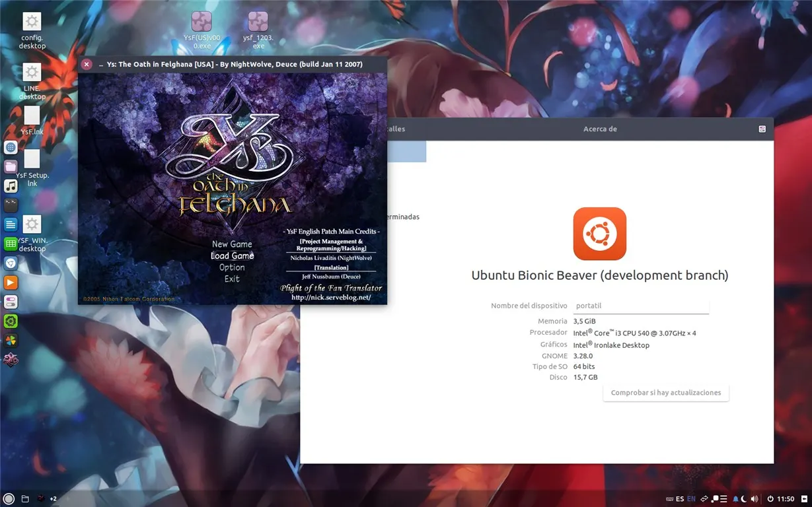This screenshot has height=507, width=812.
Task: Click the Ys game icon at the dock bottom
Action: (10, 360)
